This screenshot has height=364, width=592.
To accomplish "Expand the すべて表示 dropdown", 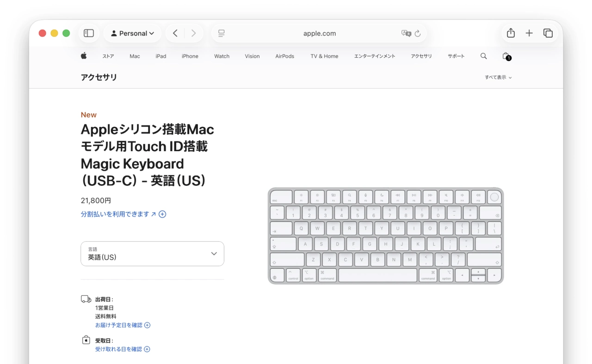I will tap(498, 77).
